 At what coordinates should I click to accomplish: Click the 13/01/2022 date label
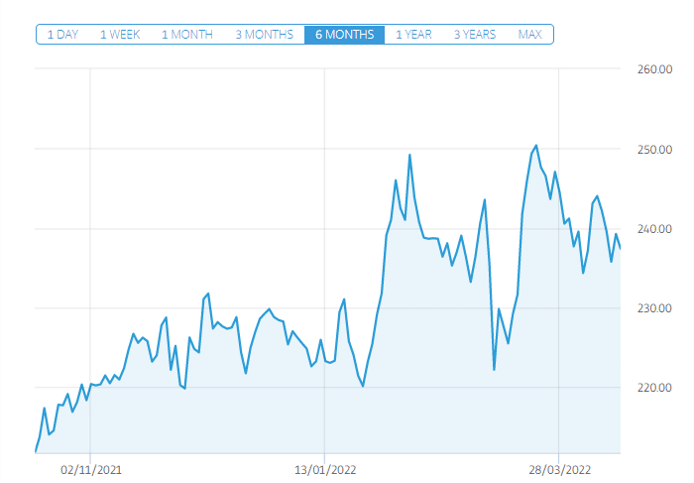325,468
